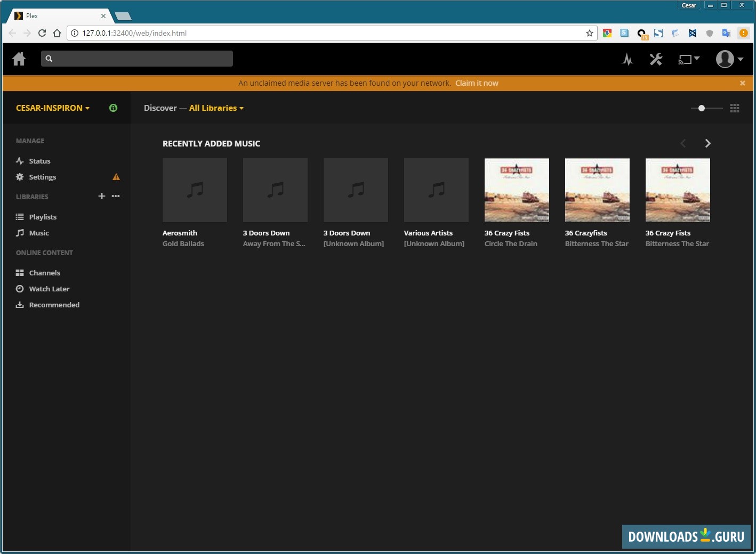Bookmark this page with the star icon
Viewport: 756px width, 554px height.
pos(590,33)
